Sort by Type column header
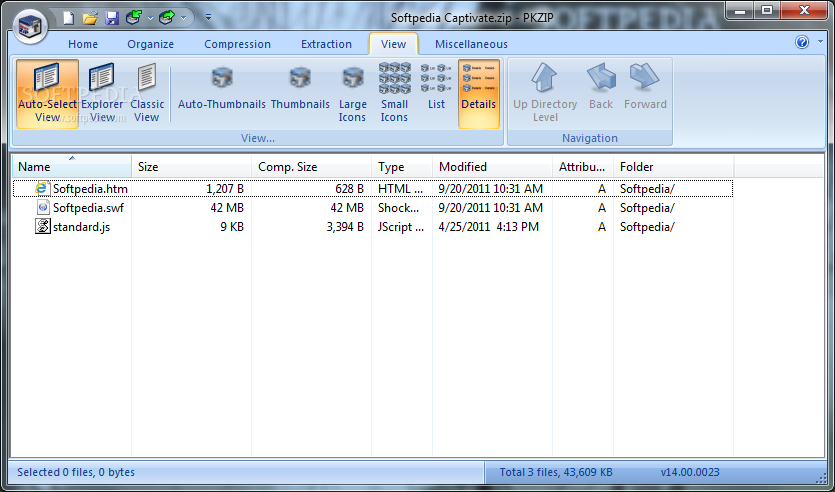 click(x=402, y=167)
